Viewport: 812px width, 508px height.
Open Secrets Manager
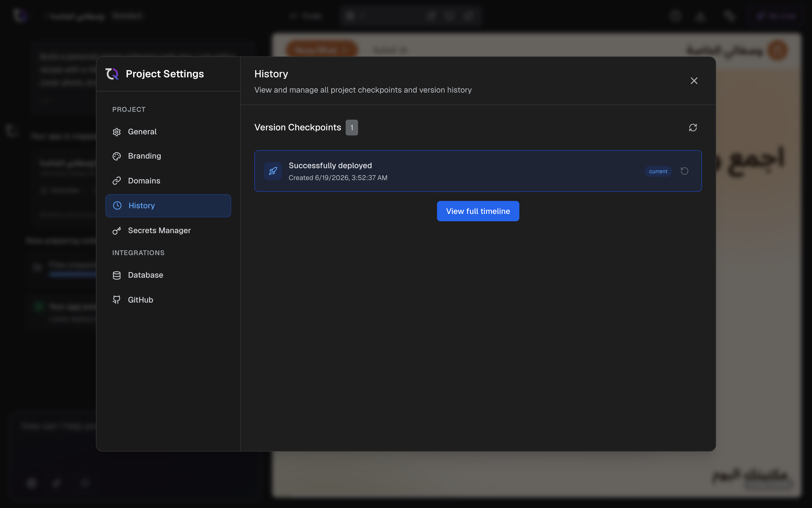point(168,231)
